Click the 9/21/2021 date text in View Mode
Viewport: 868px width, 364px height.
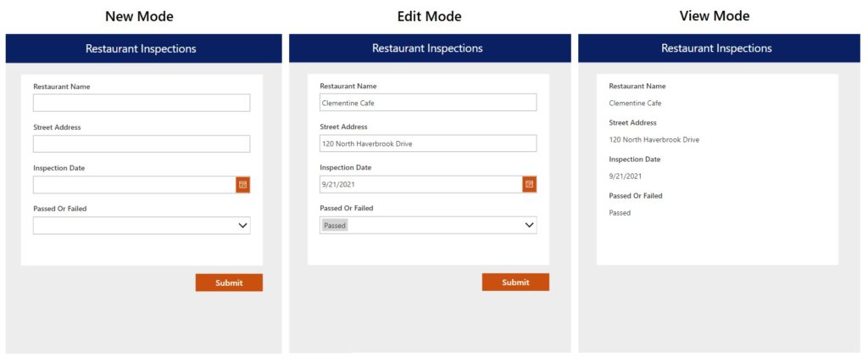point(625,176)
